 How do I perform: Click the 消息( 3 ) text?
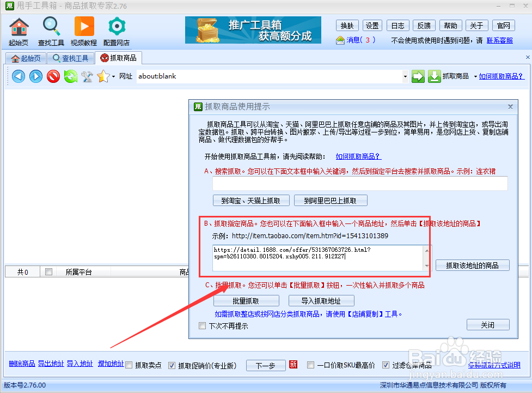click(361, 40)
